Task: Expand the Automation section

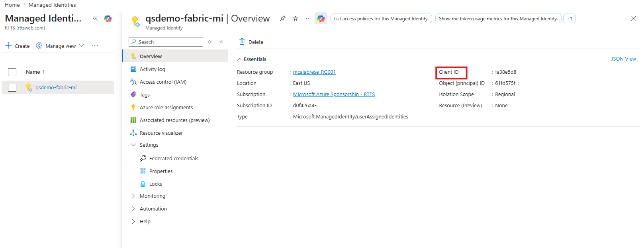Action: click(x=133, y=209)
